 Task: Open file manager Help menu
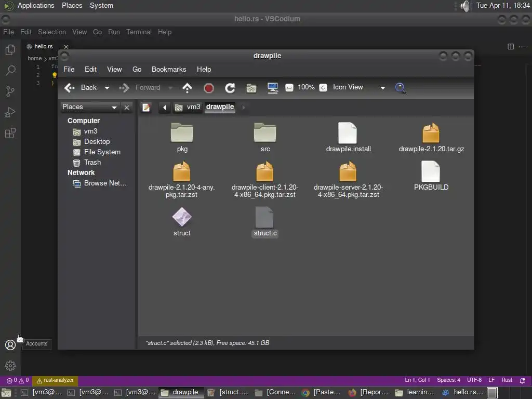pos(204,69)
